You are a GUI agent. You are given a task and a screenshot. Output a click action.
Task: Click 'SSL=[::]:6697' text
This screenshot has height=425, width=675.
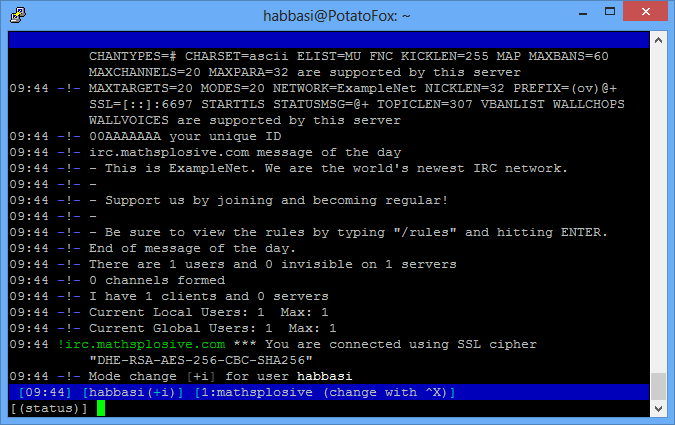(x=141, y=104)
